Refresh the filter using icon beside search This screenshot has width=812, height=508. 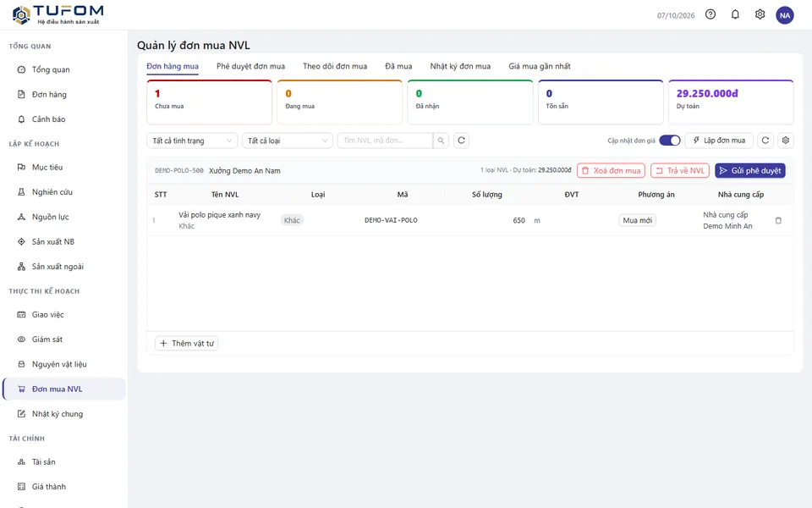pyautogui.click(x=462, y=141)
